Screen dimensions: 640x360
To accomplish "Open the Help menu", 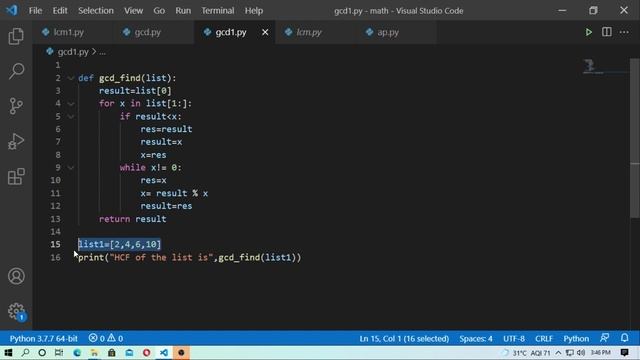I will (253, 11).
